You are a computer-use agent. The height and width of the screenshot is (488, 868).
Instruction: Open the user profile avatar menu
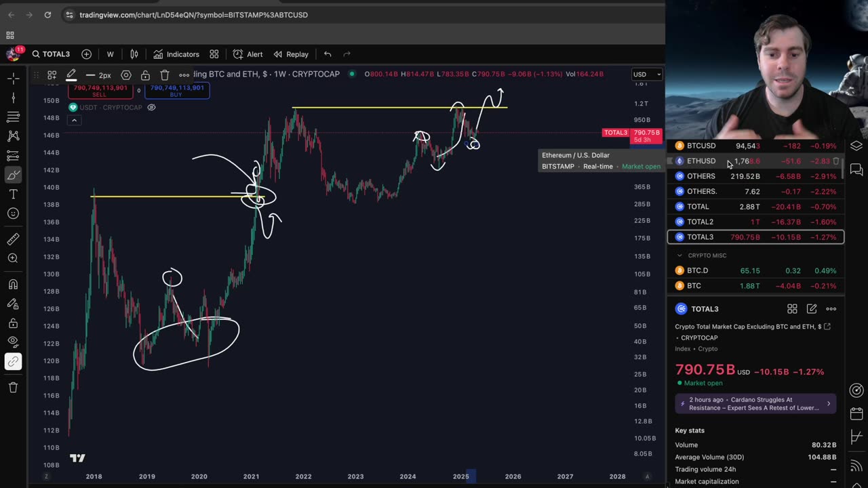[x=13, y=54]
